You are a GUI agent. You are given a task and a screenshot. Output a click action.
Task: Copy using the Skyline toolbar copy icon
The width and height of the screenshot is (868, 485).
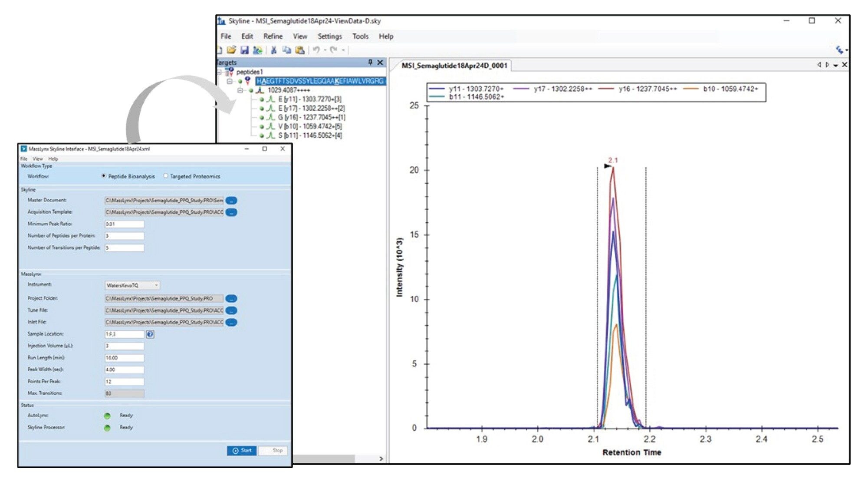pyautogui.click(x=286, y=50)
